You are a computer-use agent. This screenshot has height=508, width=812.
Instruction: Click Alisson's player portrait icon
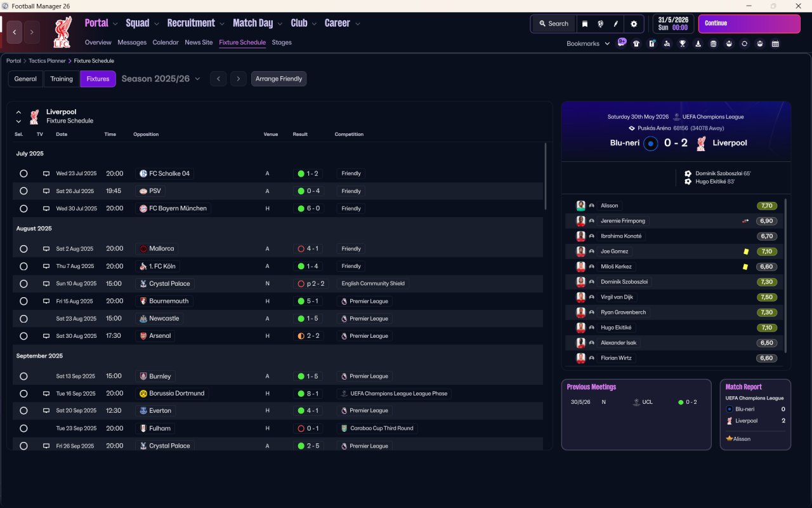(x=580, y=206)
